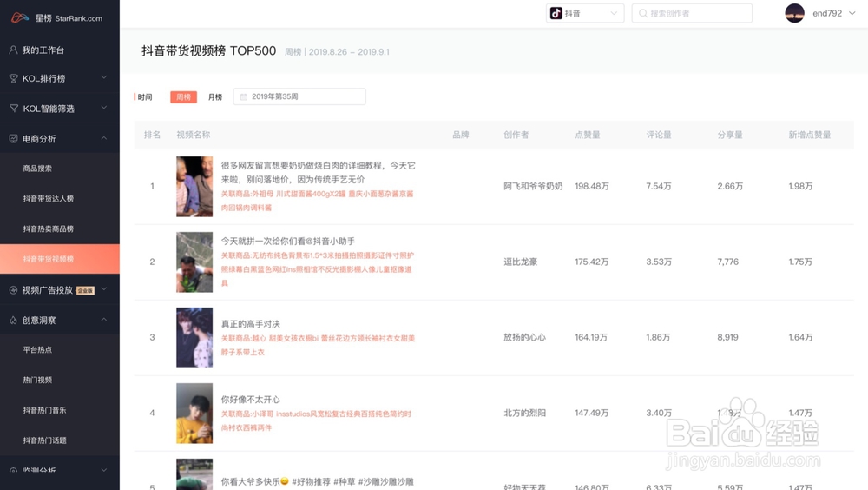Collapse the 电商分析 section chevron
The height and width of the screenshot is (490, 868).
(x=103, y=138)
